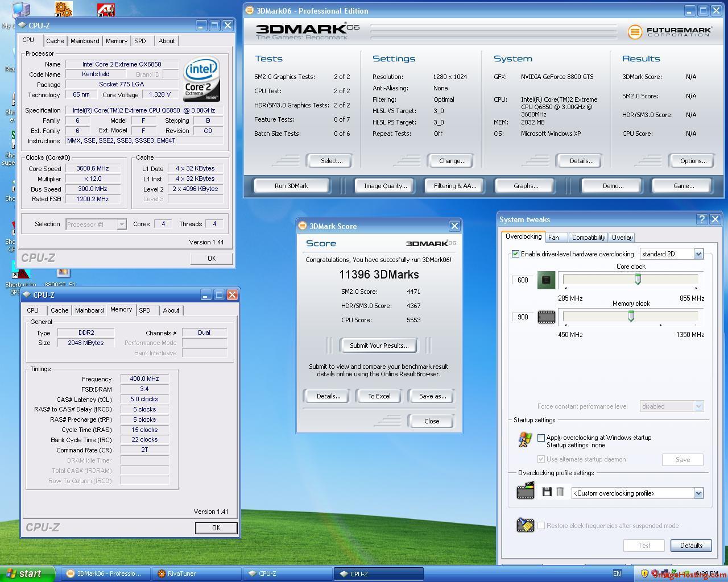Open the red ATI desktop shortcut icon
The image size is (728, 582).
click(x=106, y=9)
